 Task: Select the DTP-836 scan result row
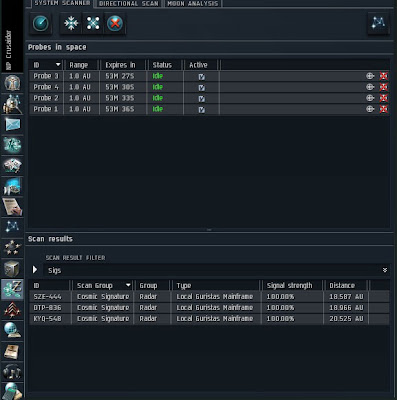(x=209, y=308)
